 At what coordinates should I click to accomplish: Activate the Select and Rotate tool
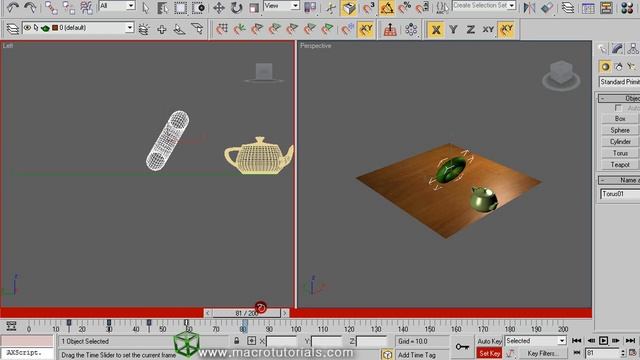236,7
